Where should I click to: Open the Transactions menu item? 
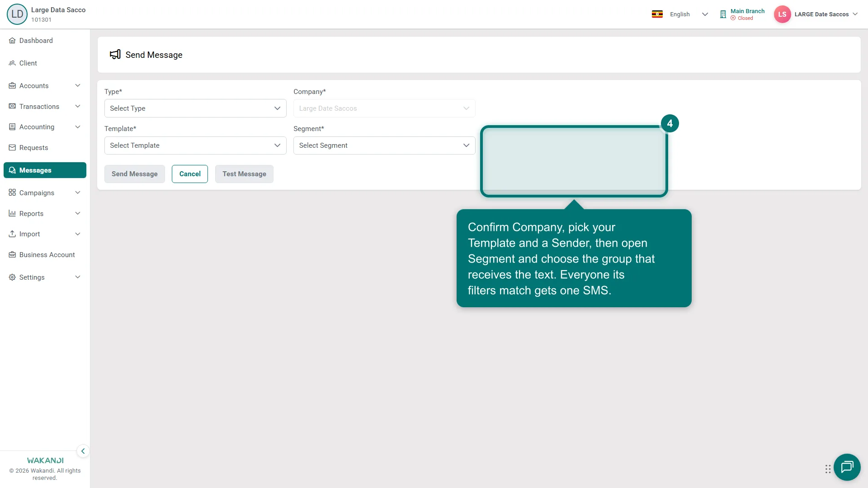pyautogui.click(x=45, y=107)
